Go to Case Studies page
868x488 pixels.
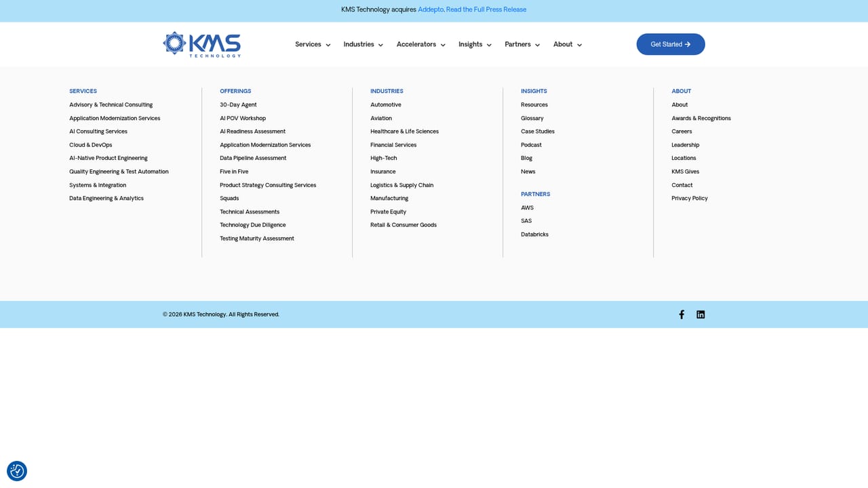(538, 131)
